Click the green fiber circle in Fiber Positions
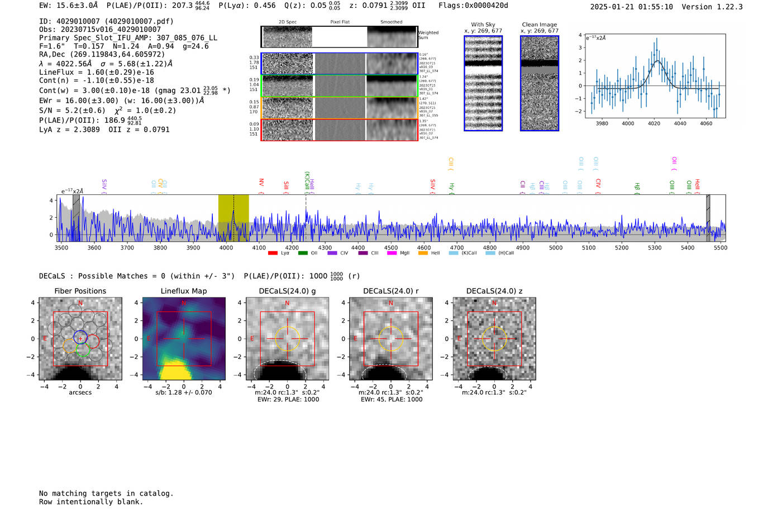782x532 pixels. [83, 350]
